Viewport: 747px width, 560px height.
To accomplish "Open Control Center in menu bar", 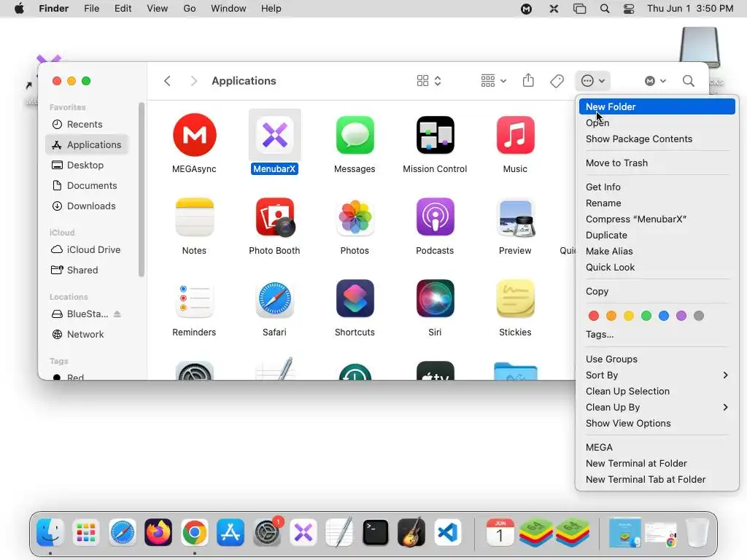I will tap(628, 9).
